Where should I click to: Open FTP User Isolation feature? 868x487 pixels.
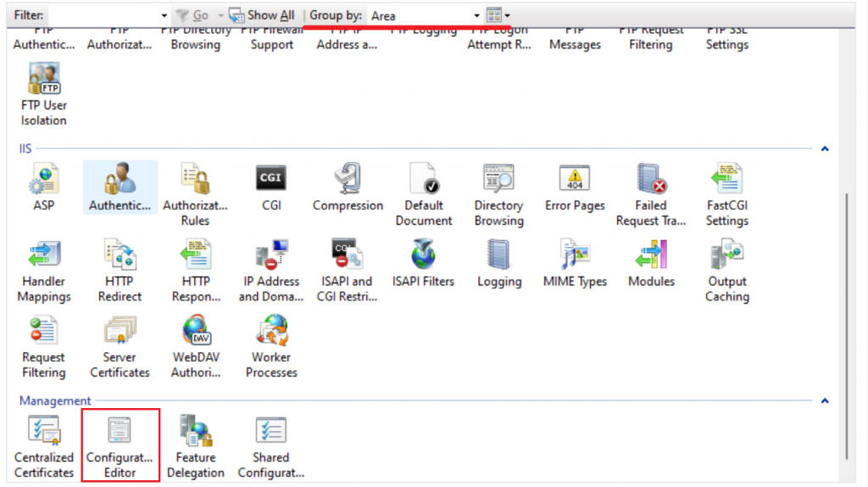(x=44, y=95)
